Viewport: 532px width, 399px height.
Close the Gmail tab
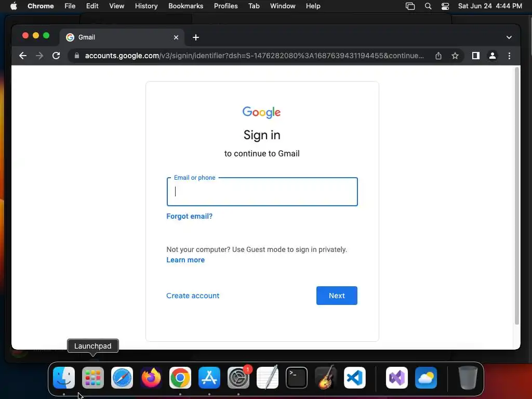[176, 37]
